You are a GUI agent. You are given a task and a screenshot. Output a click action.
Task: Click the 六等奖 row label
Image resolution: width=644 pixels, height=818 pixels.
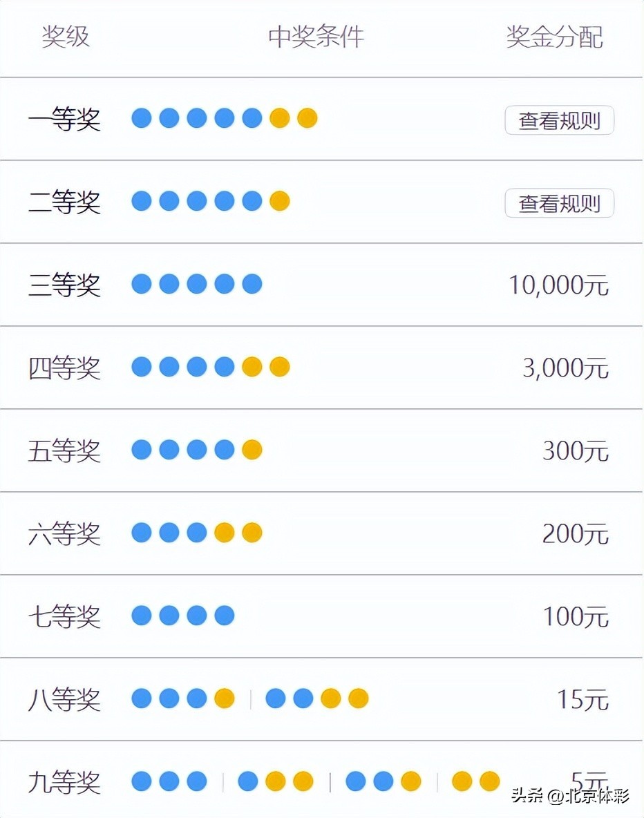point(64,534)
